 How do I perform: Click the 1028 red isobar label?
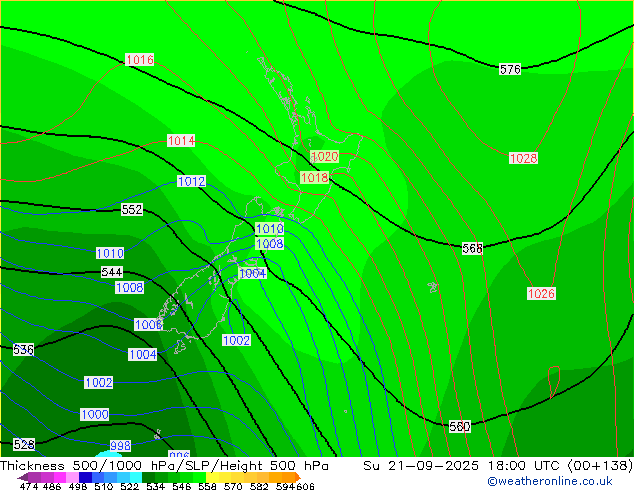(524, 158)
